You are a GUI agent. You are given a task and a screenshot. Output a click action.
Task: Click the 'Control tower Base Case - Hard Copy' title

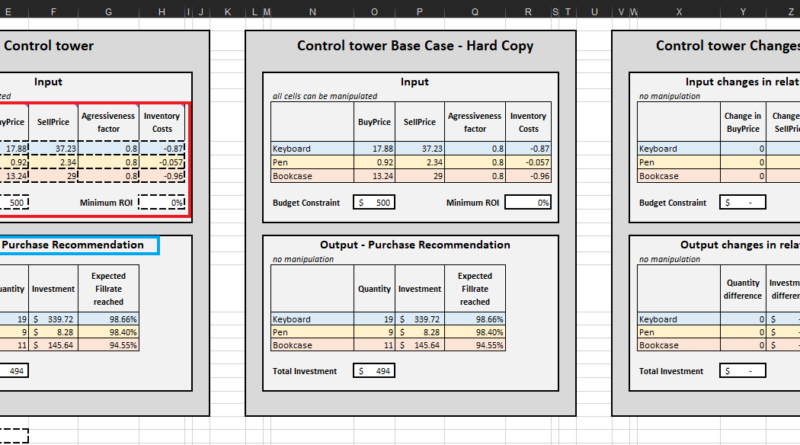[415, 46]
